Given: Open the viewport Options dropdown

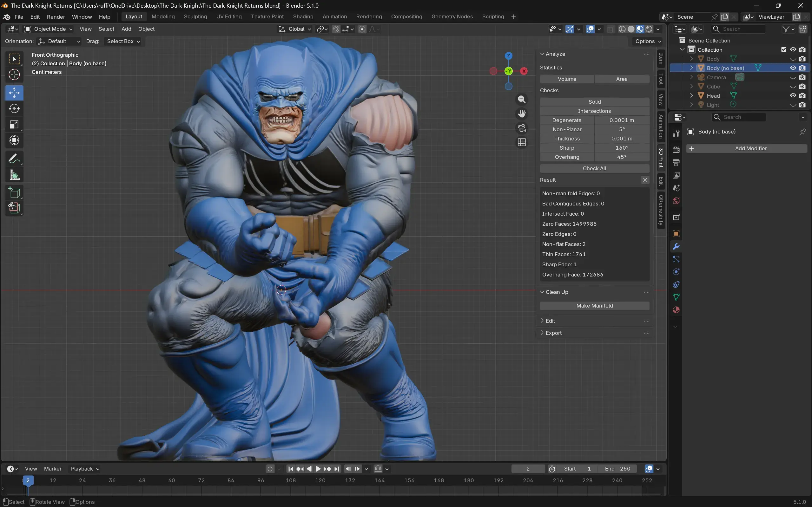Looking at the screenshot, I should click(x=648, y=41).
